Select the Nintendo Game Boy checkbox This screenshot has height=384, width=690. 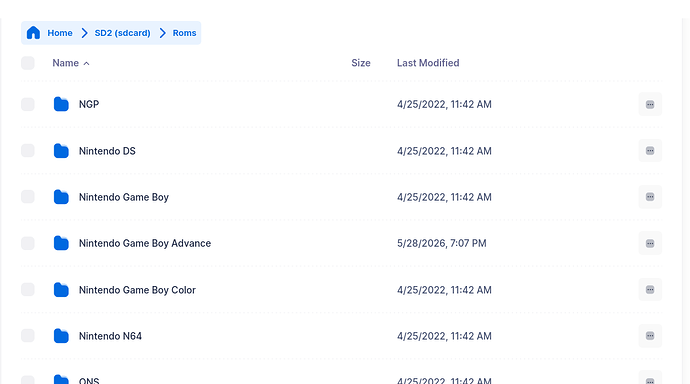(x=28, y=197)
